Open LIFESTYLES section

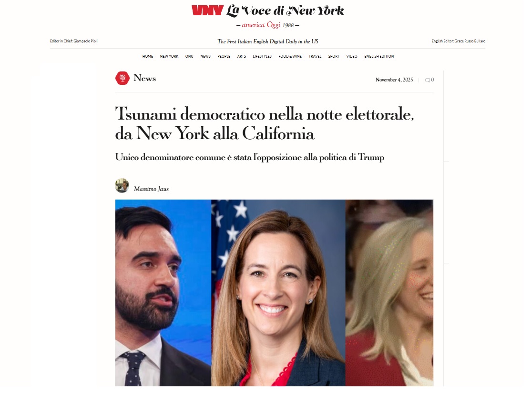click(x=262, y=56)
